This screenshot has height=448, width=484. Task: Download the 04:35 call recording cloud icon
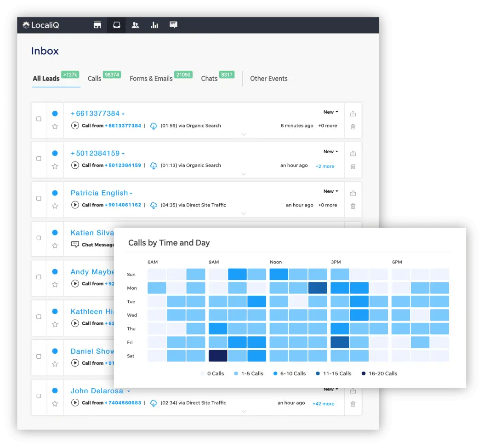(154, 205)
